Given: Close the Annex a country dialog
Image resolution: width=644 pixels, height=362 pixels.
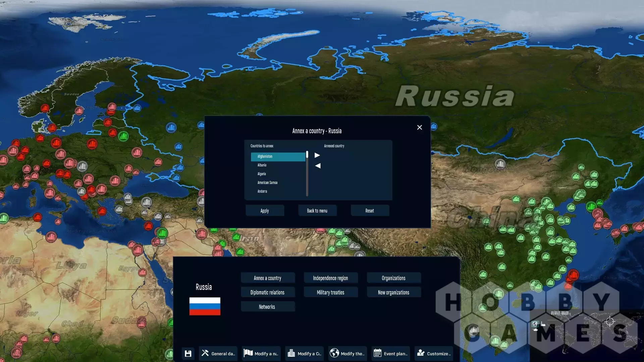Looking at the screenshot, I should pyautogui.click(x=419, y=127).
